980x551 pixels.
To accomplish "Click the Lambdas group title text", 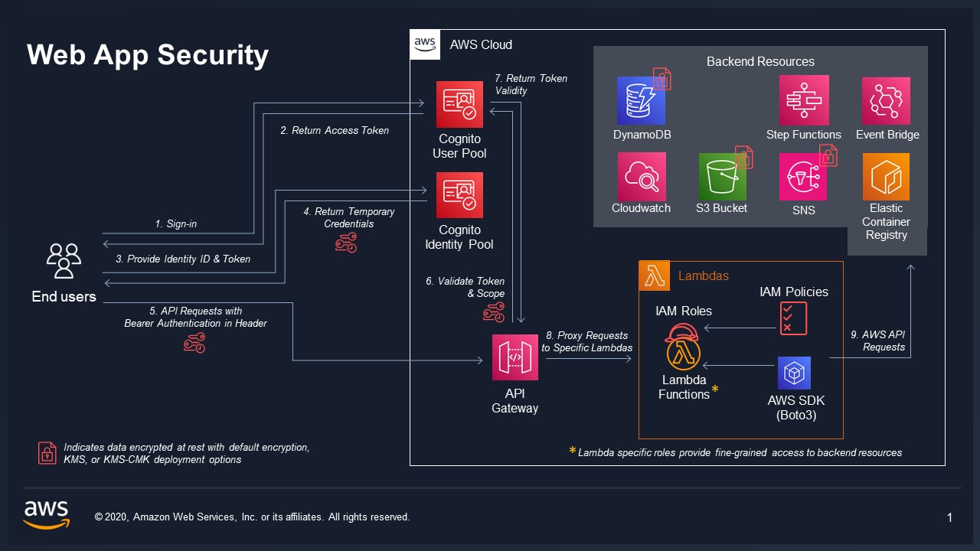I will click(704, 275).
